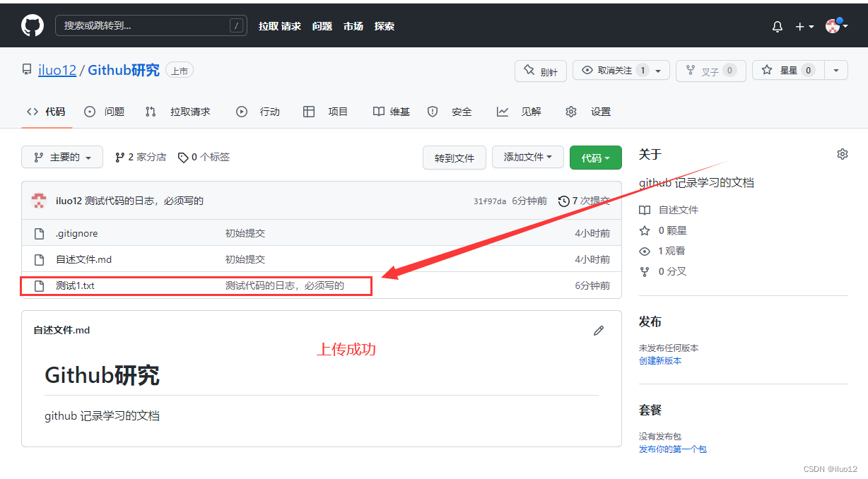This screenshot has height=479, width=868.
Task: Switch to the 拉取请求 repository tab
Action: [x=178, y=112]
